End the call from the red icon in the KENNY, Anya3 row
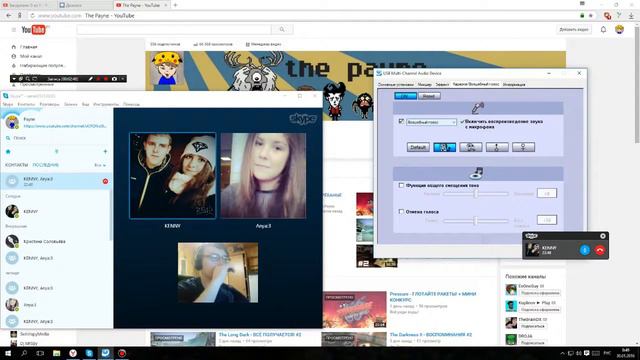The width and height of the screenshot is (640, 360). [105, 181]
